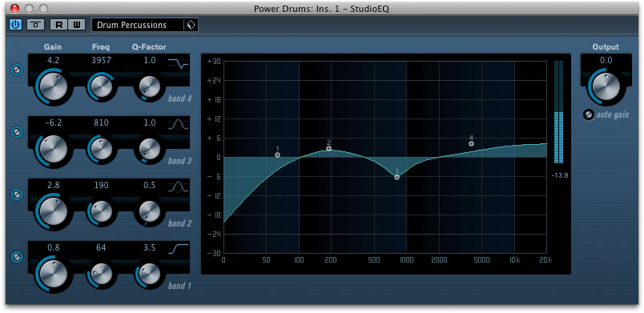Enable Read automation (R) button
Screen dimensions: 644x313
pos(59,25)
